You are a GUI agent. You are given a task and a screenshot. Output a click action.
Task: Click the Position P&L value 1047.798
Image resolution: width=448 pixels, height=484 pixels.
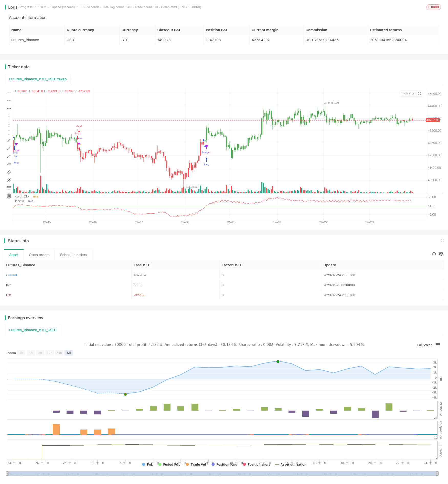click(x=213, y=40)
